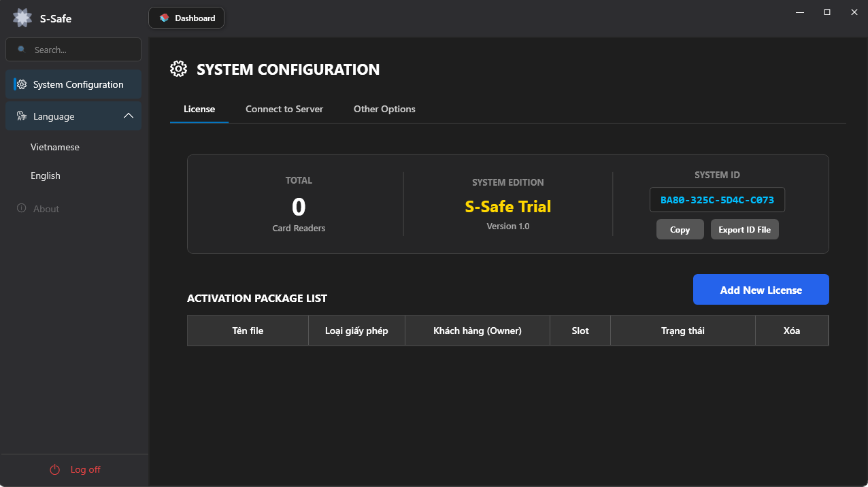This screenshot has width=868, height=487.
Task: Choose English language
Action: (46, 175)
